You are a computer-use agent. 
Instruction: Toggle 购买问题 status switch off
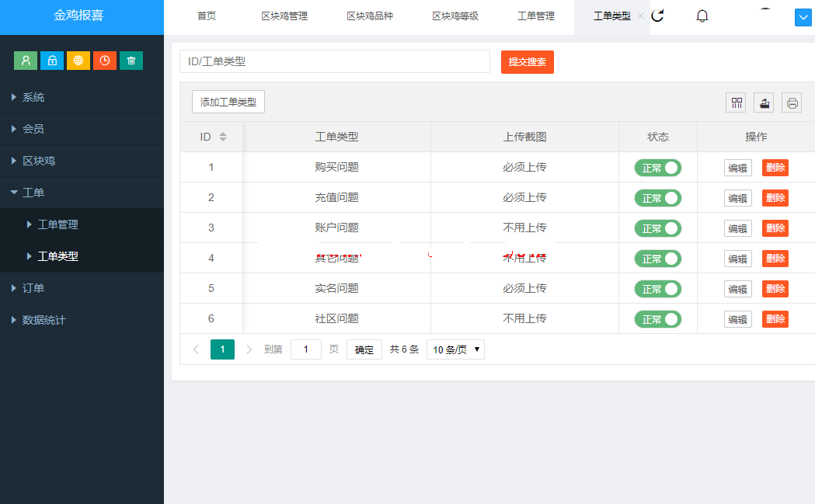tap(658, 167)
